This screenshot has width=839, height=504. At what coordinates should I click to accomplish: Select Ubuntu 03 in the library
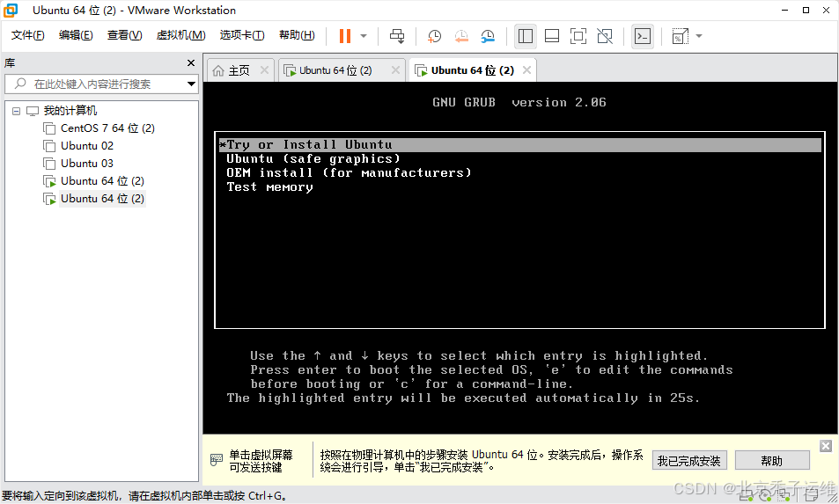coord(87,164)
